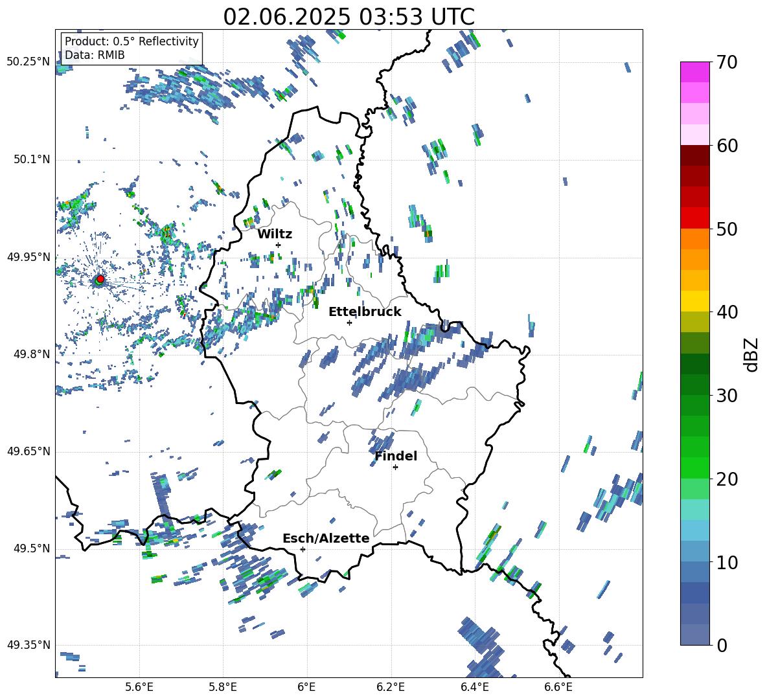This screenshot has height=700, width=767.
Task: Click the 5.8°E longitude label
Action: 223,687
